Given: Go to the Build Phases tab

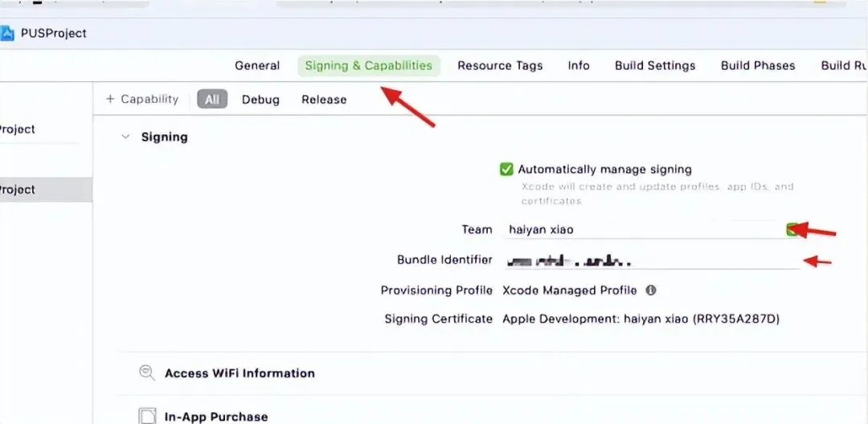Looking at the screenshot, I should [x=758, y=65].
